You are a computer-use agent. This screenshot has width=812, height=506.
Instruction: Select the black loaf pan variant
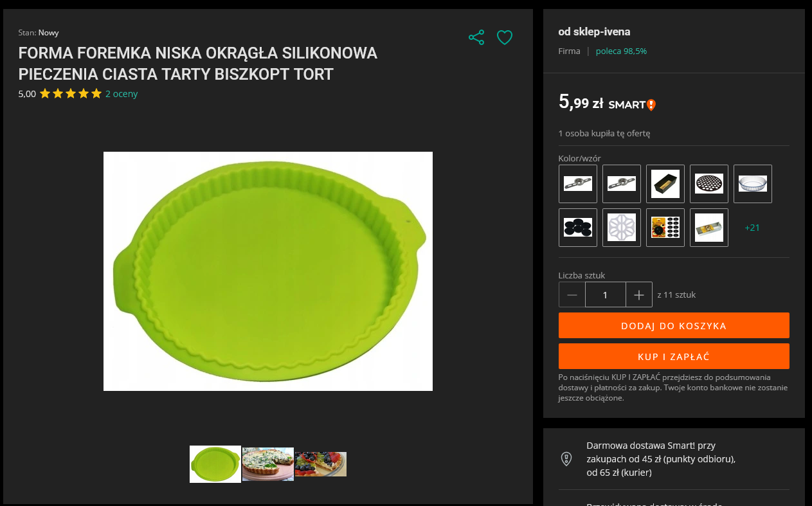click(665, 184)
